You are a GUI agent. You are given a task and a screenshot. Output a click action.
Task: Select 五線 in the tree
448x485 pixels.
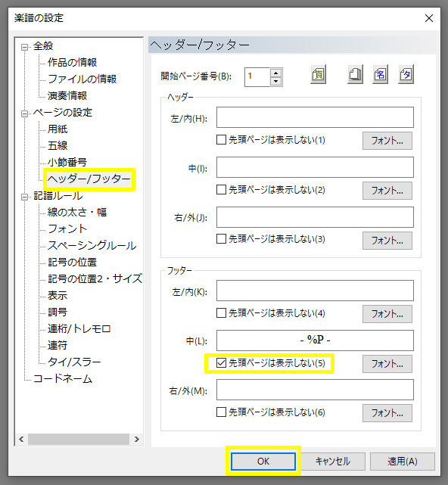point(58,146)
